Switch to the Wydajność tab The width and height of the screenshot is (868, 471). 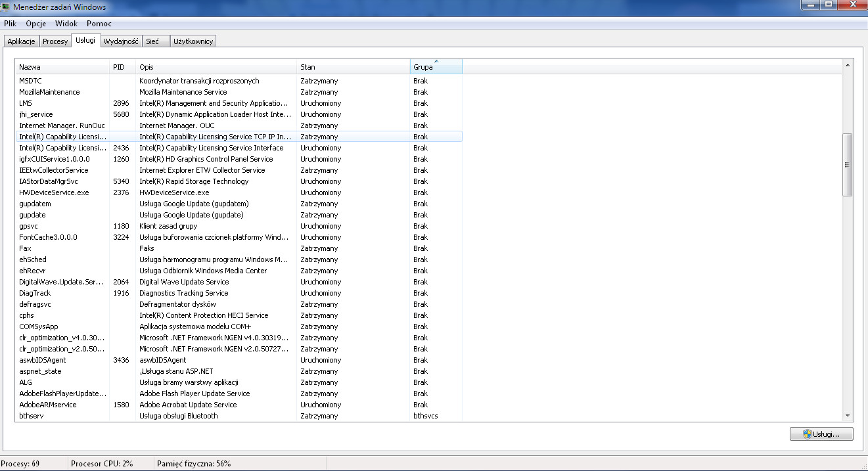pos(121,41)
